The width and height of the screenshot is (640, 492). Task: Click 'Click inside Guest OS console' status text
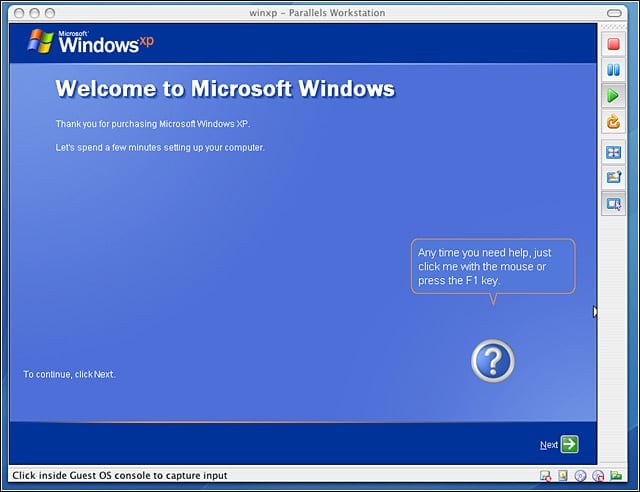click(x=120, y=475)
